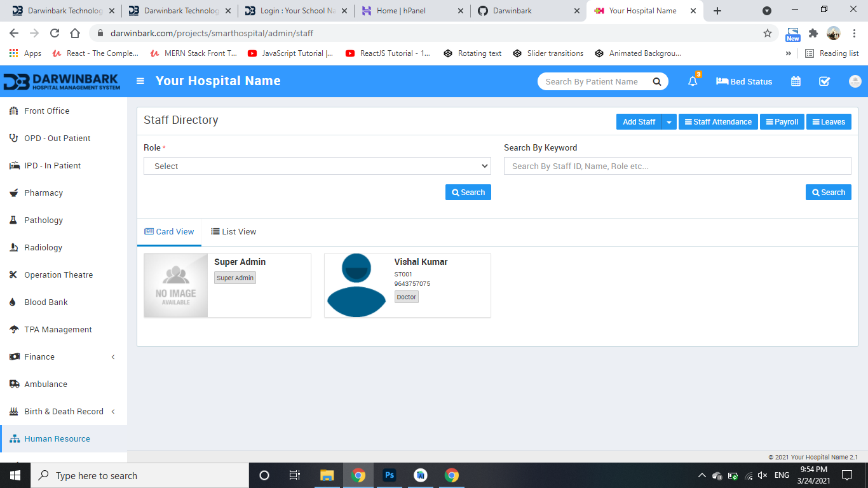Open Bed Status from header
The height and width of the screenshot is (488, 868).
(744, 81)
